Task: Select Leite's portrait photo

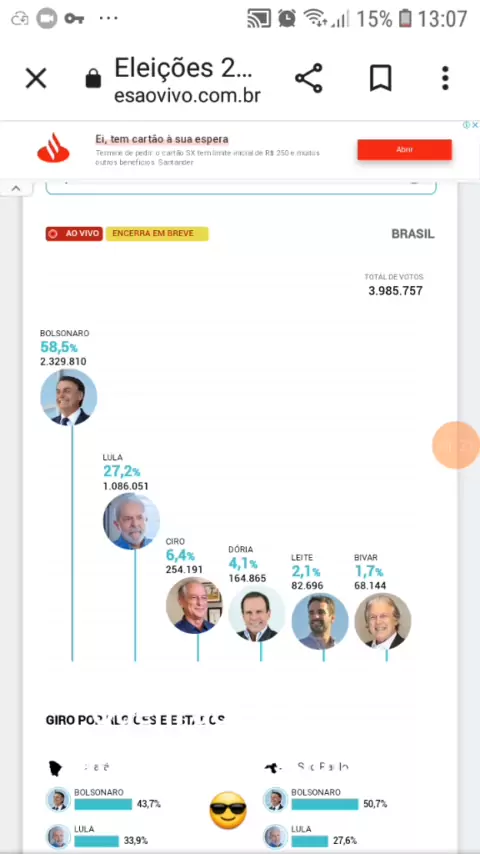Action: point(320,621)
